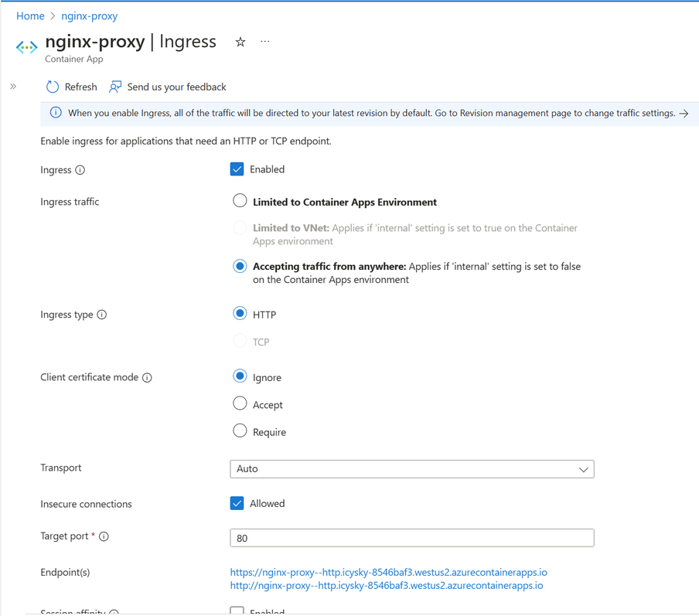Click the Target port info icon
Screen dimensions: 699x616
[104, 536]
